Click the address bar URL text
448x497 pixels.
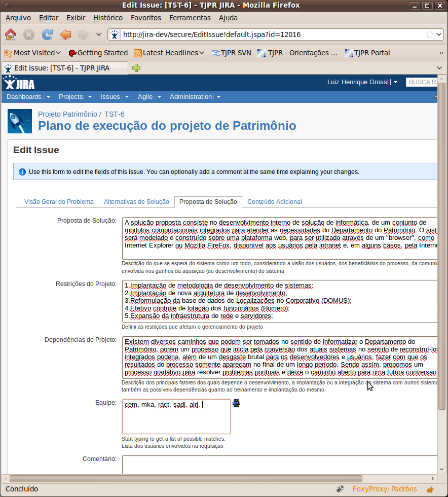click(x=212, y=34)
